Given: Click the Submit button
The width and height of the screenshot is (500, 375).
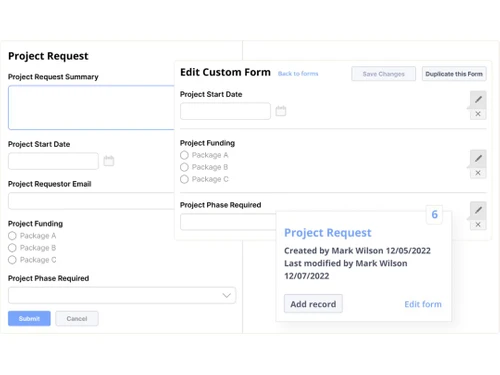Looking at the screenshot, I should coord(29,319).
